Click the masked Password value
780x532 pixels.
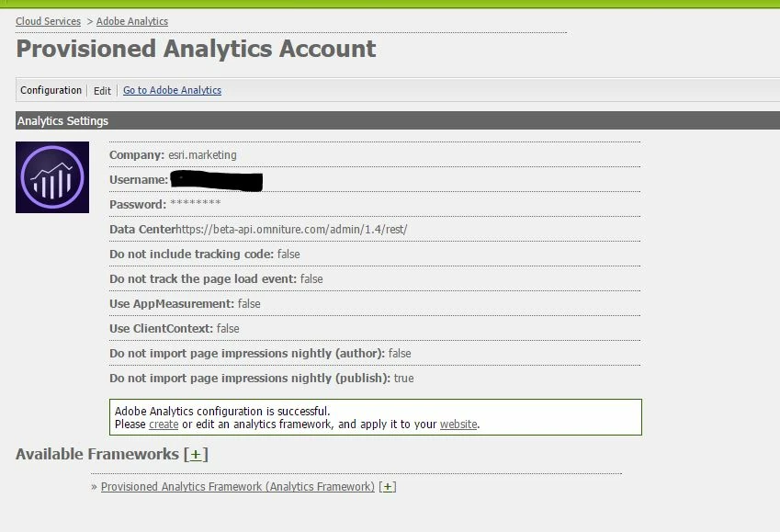pos(196,204)
